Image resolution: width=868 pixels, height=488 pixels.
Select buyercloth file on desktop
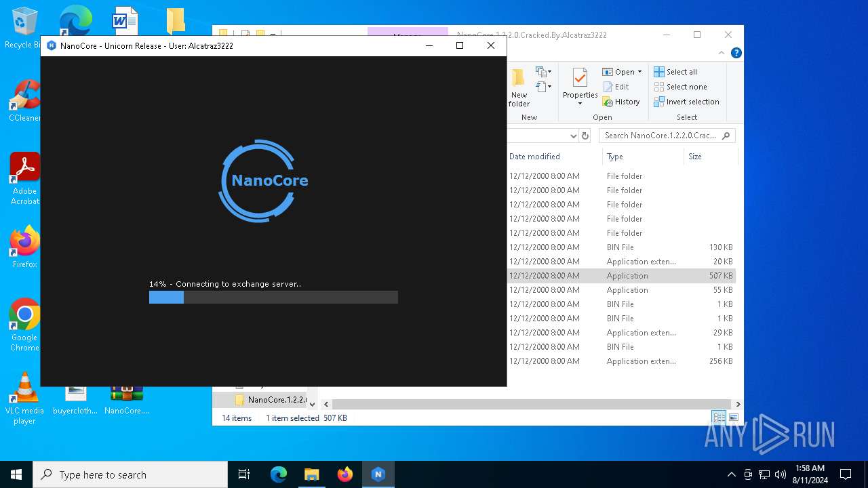pos(75,399)
